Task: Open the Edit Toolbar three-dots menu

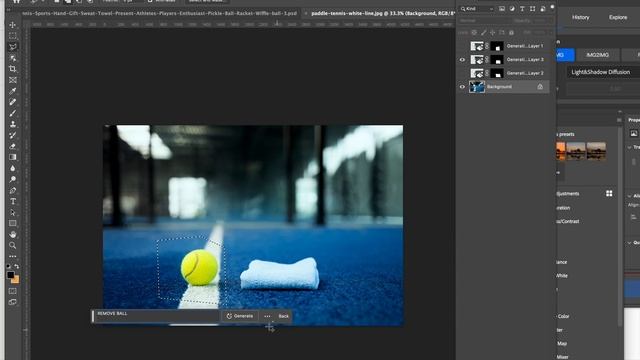Action: 13,256
